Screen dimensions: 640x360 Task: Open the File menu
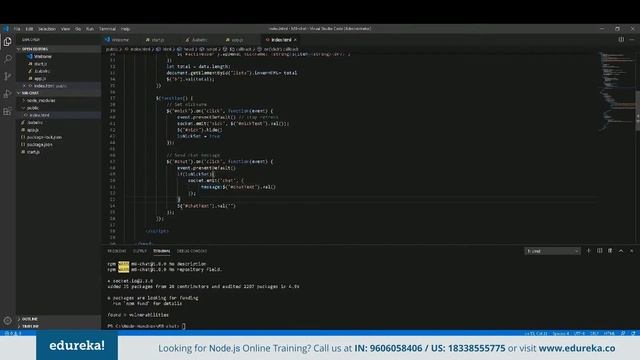point(17,29)
